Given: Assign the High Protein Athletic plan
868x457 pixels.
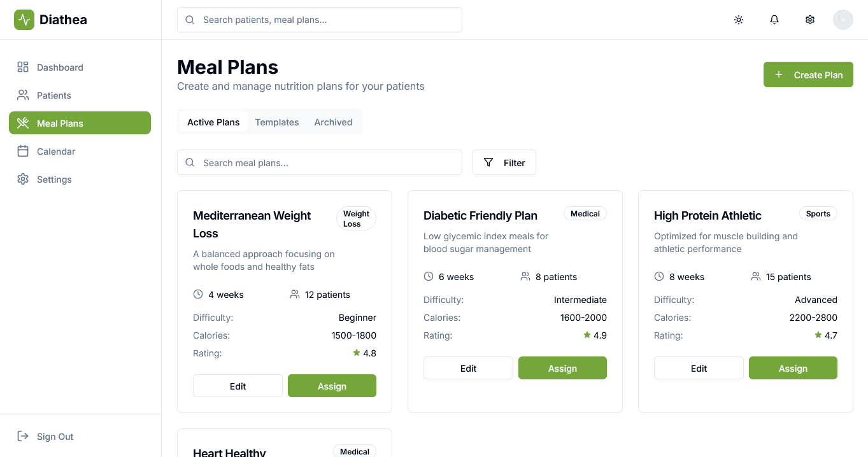Looking at the screenshot, I should [793, 368].
